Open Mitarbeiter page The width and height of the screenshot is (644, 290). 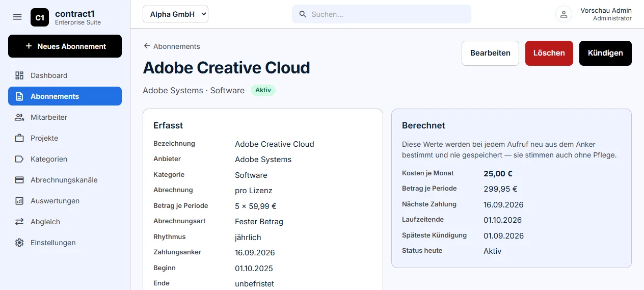(65, 117)
